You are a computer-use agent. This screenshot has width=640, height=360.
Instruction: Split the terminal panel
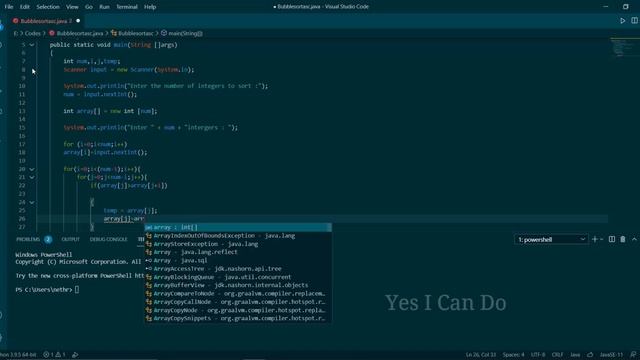[611, 240]
